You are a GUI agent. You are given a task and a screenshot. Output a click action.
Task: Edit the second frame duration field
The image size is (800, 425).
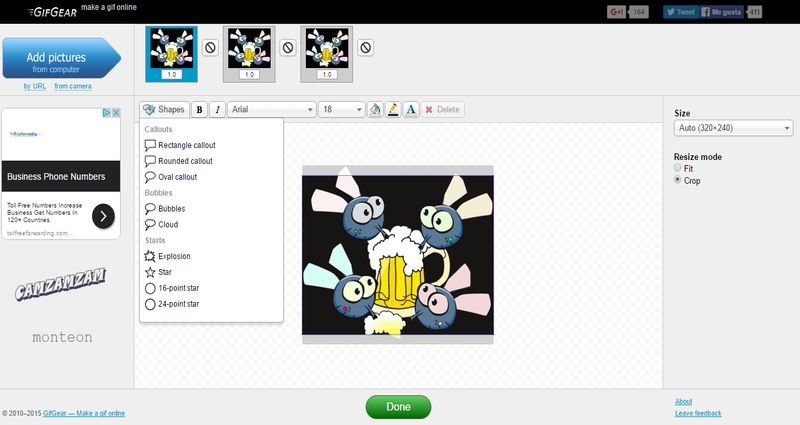point(249,74)
